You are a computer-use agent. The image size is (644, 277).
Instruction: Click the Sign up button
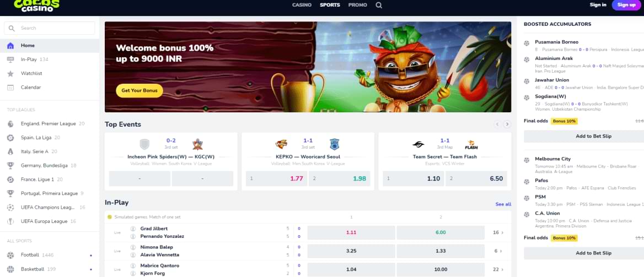tap(626, 5)
